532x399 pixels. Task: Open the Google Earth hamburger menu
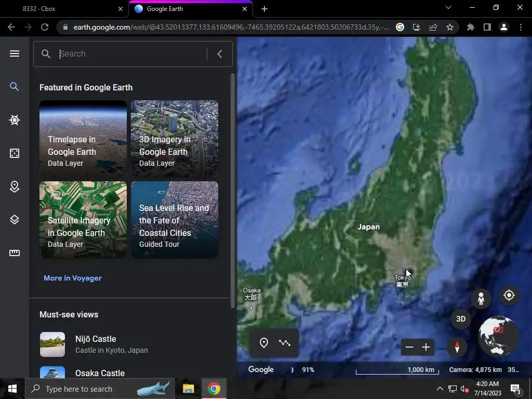pyautogui.click(x=14, y=54)
